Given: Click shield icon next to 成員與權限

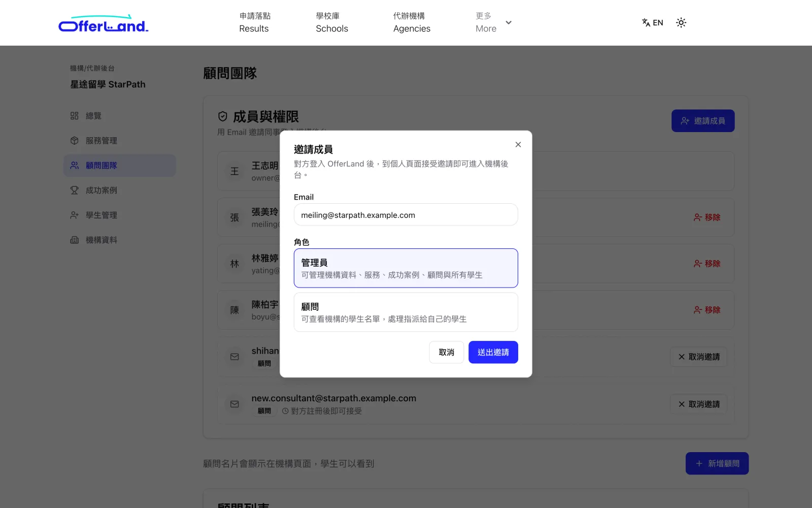Looking at the screenshot, I should (x=222, y=117).
